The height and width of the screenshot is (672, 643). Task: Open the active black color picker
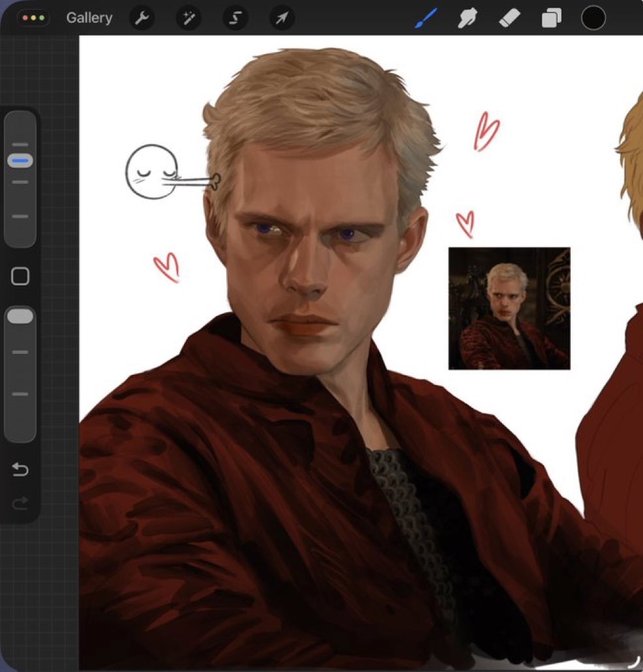click(593, 18)
